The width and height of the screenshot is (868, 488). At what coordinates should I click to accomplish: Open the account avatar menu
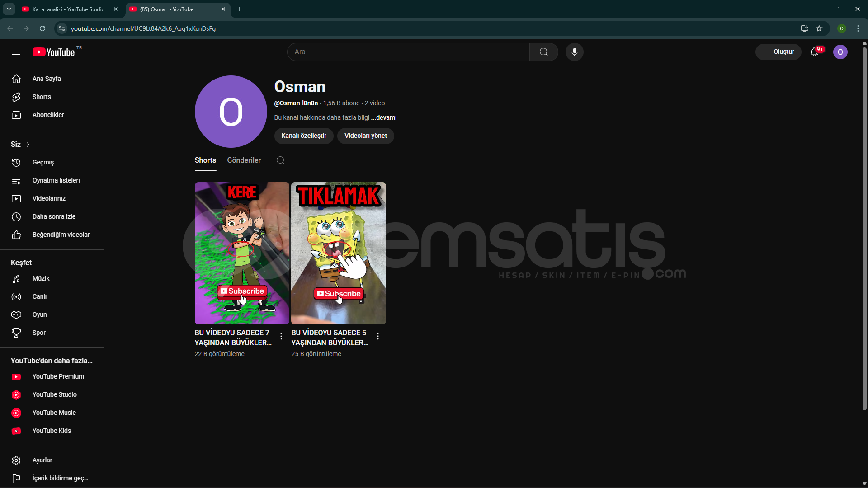pos(840,52)
